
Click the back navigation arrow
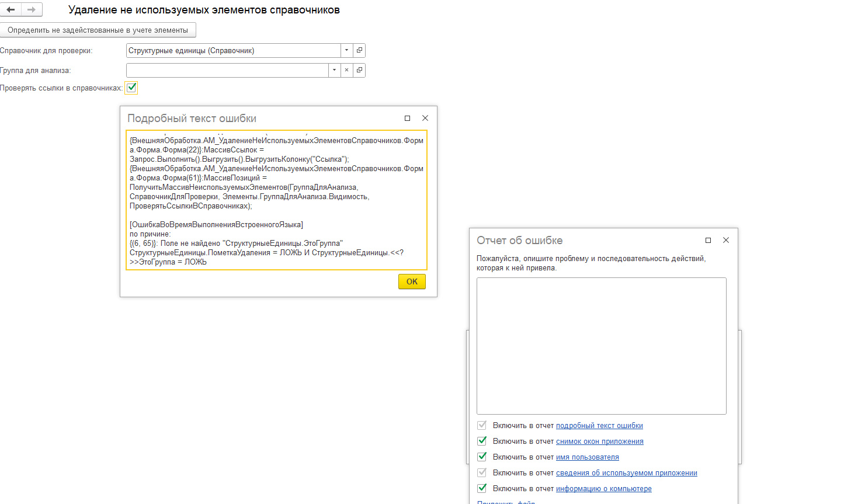click(11, 9)
